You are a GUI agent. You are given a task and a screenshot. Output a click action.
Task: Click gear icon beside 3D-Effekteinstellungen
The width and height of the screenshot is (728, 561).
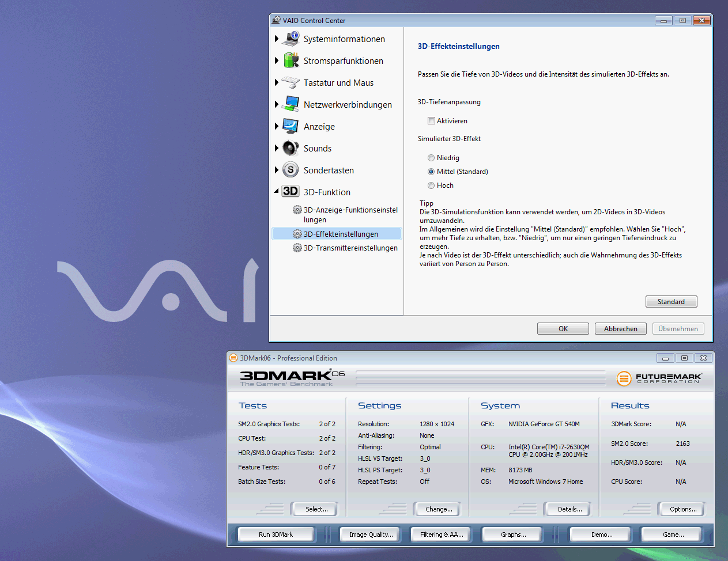coord(297,234)
